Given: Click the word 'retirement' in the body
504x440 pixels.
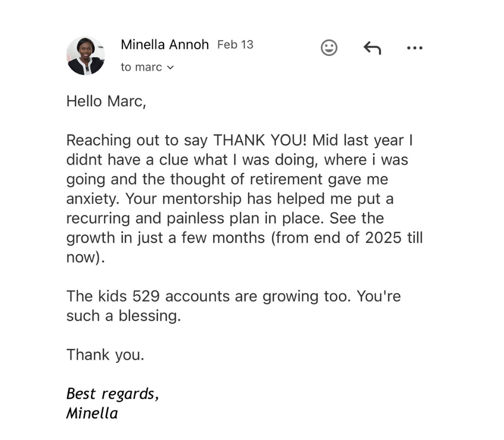Looking at the screenshot, I should [286, 179].
